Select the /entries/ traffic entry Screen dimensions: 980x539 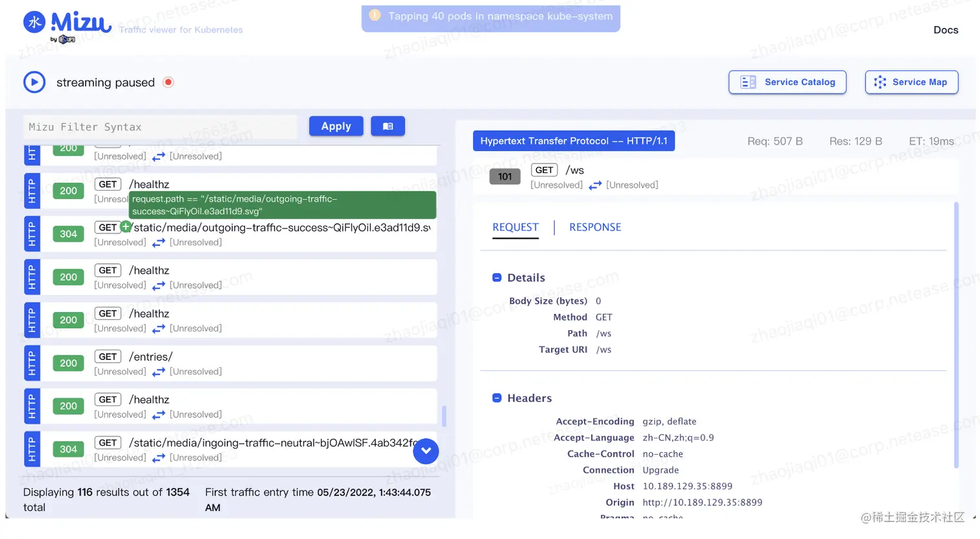230,363
